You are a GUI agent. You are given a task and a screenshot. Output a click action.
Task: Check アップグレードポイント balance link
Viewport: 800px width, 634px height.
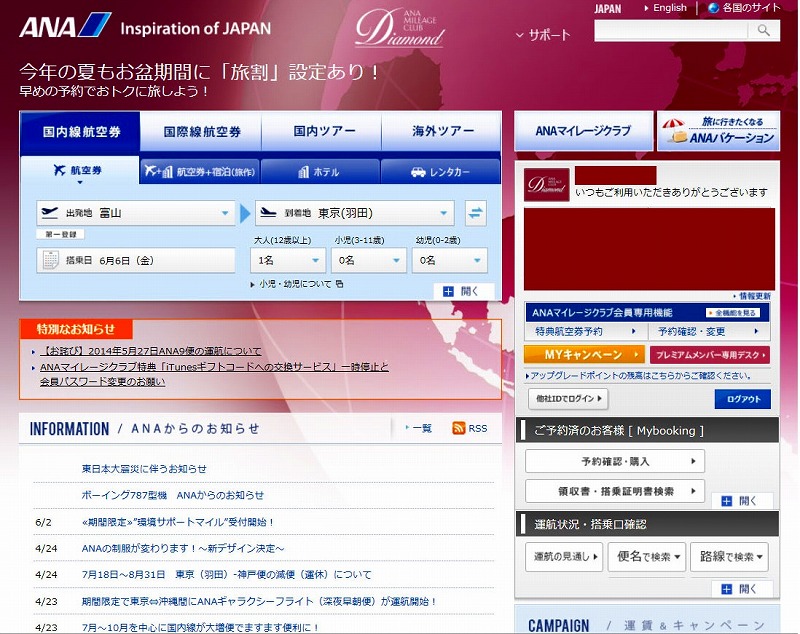(638, 375)
